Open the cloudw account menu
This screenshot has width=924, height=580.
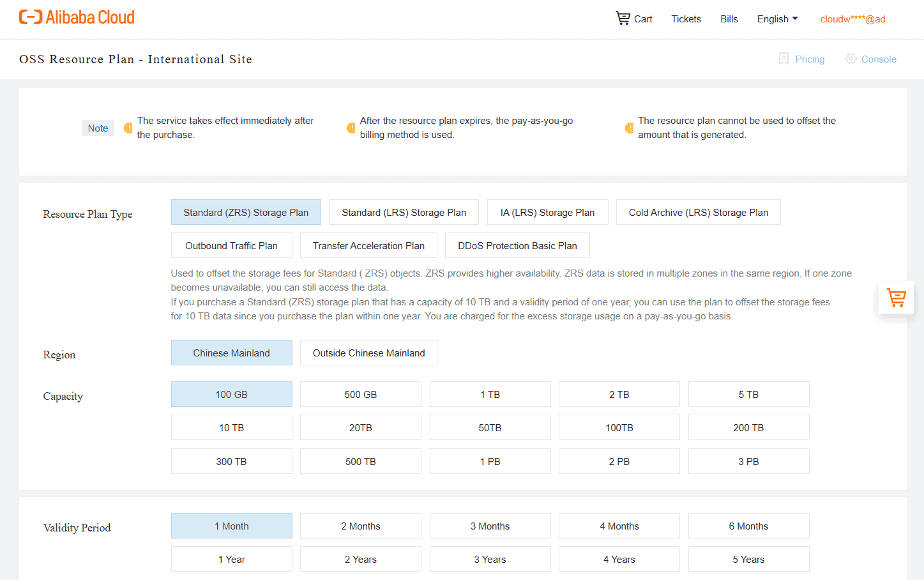[x=857, y=19]
